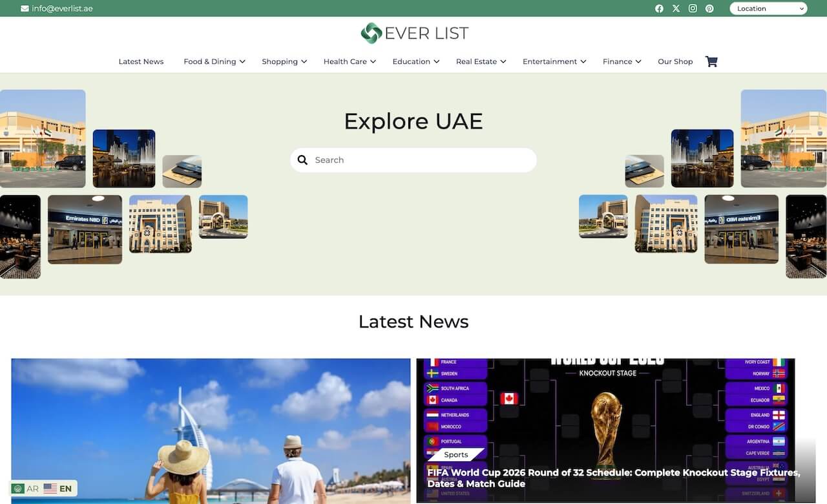
Task: Expand the Food & Dining menu
Action: click(x=215, y=61)
